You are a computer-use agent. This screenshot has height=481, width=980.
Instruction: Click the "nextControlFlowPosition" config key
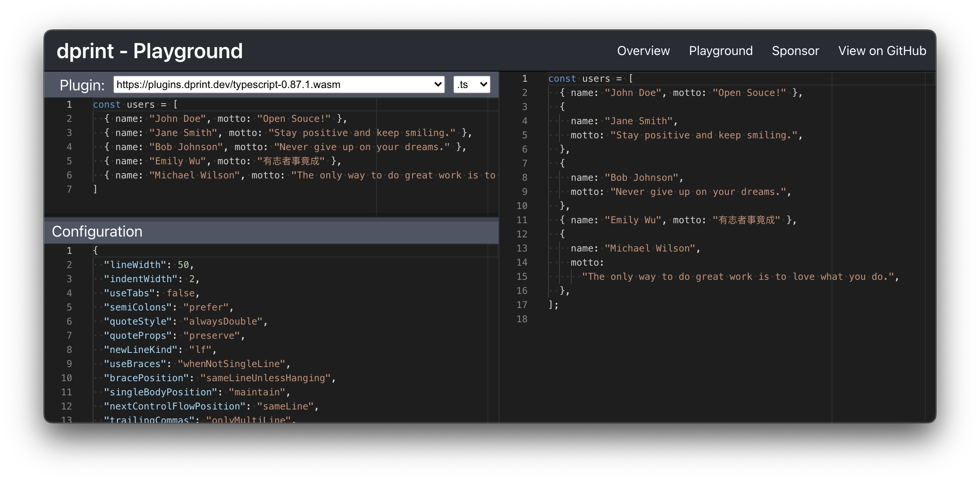click(x=175, y=406)
